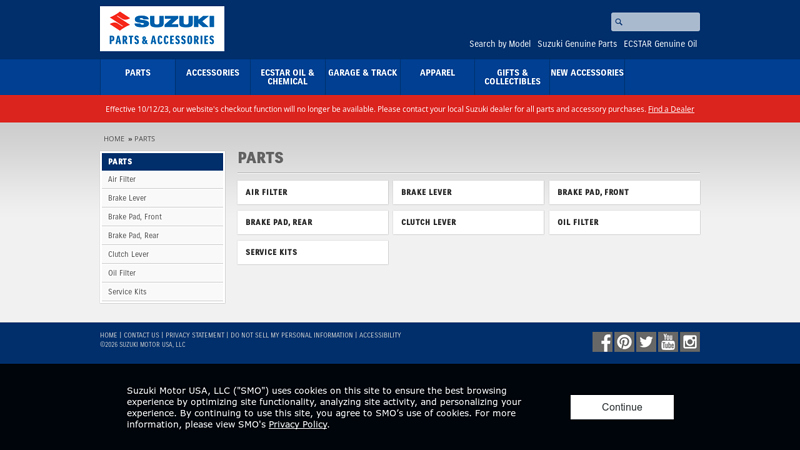Follow the Find a Dealer link
800x450 pixels.
(671, 109)
